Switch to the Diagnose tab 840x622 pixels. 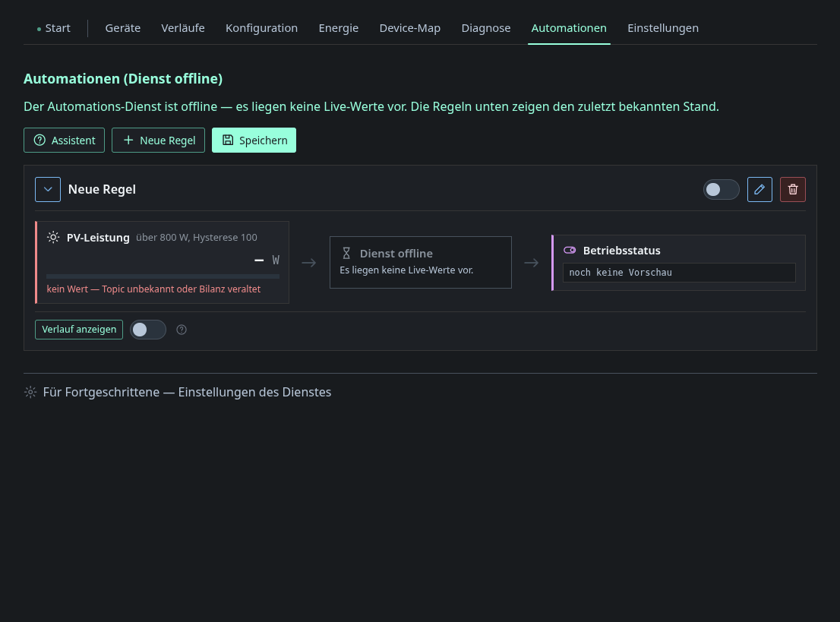pos(486,28)
